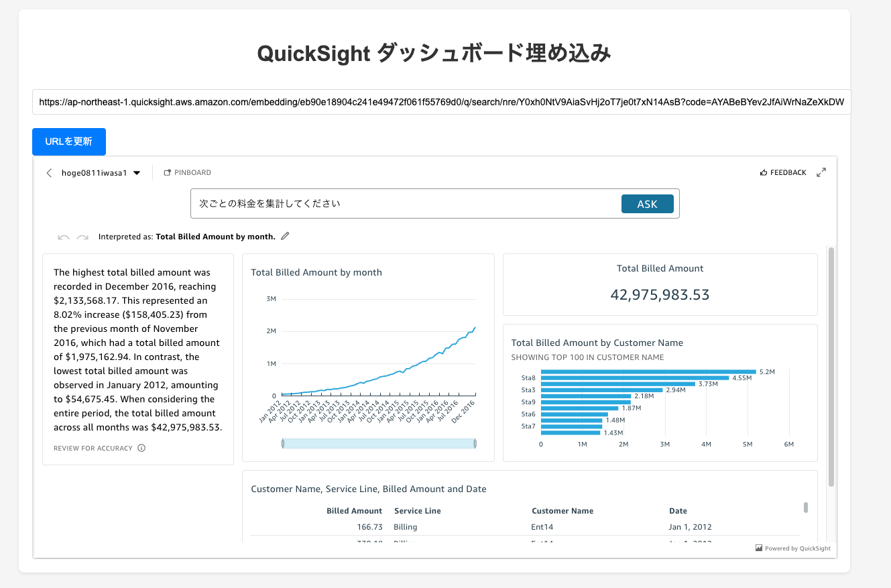Click the table title Customer Name, Service Line, Billed Amount and Date

pos(369,489)
